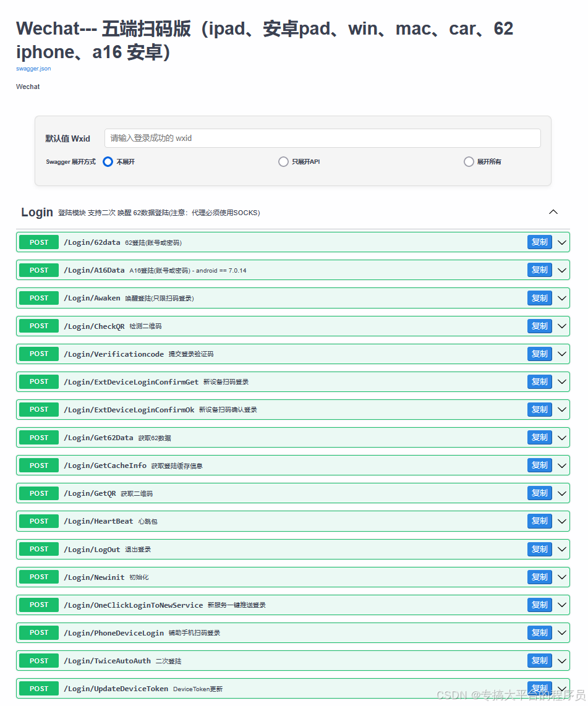Click the /Login/ExtDeviceLoginConfirmOk path text

coord(129,410)
